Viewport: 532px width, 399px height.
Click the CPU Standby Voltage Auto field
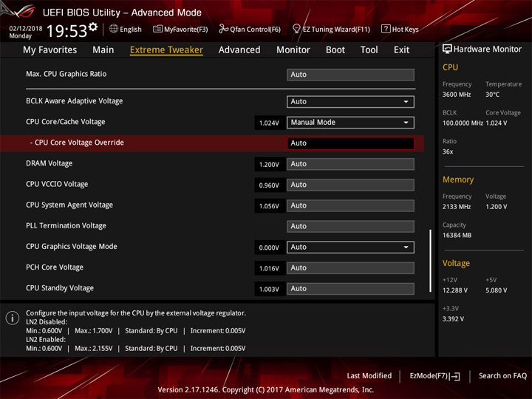pos(350,289)
